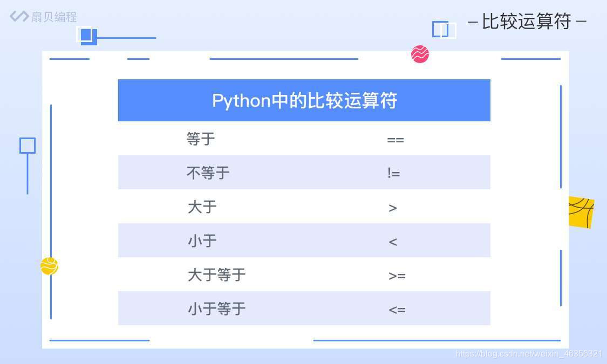Click the >= symbol in 大于等于 row
The width and height of the screenshot is (607, 364).
(x=397, y=276)
